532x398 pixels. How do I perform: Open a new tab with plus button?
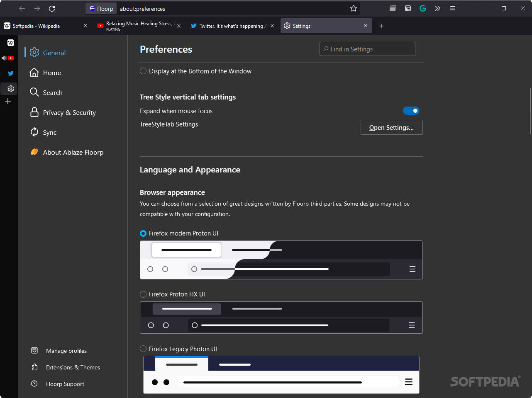(381, 26)
